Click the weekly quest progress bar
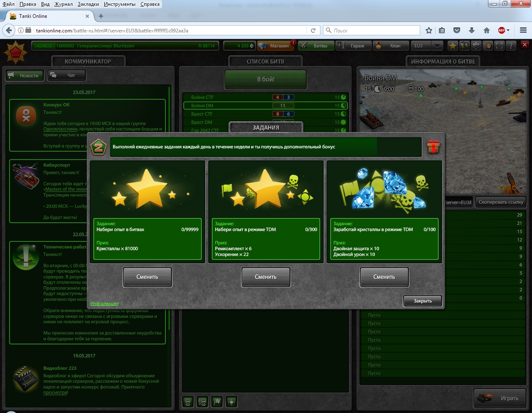Image resolution: width=532 pixels, height=413 pixels. click(266, 147)
